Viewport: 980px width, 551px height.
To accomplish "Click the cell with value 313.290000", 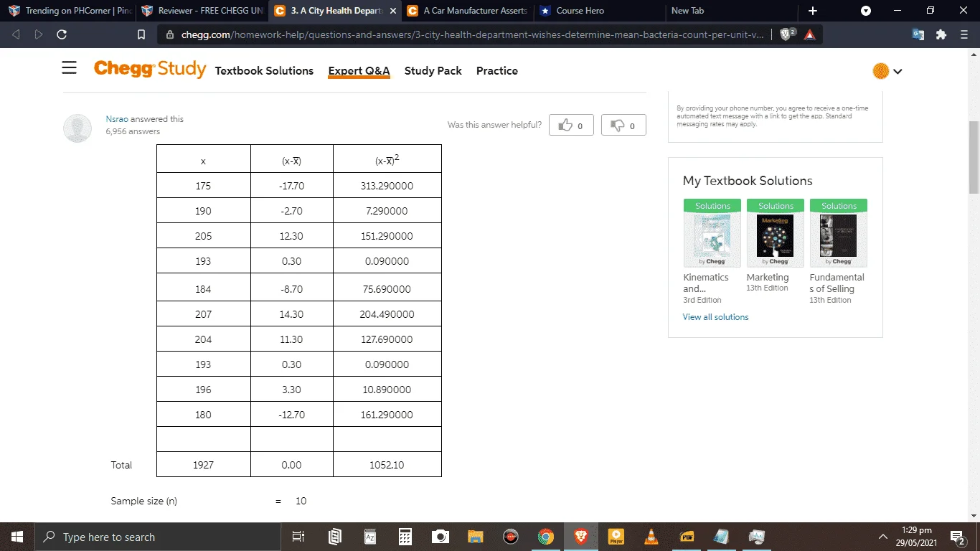I will 387,186.
